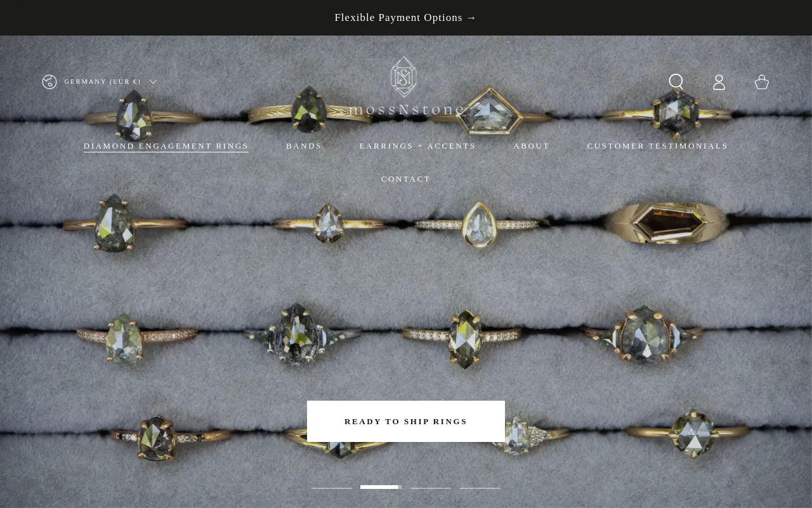Switch to the fourth slide indicator
This screenshot has height=508, width=812.
[480, 488]
